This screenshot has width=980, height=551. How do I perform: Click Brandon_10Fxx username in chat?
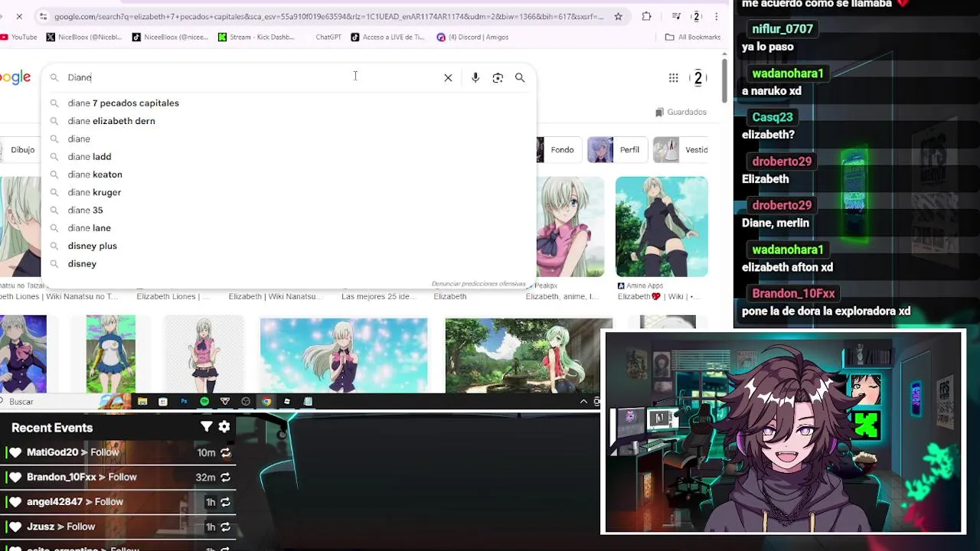tap(793, 293)
